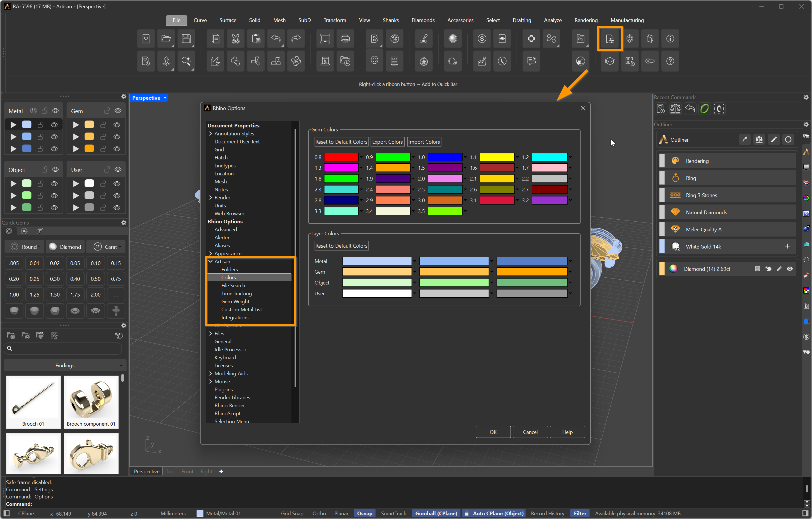Click the Brooch 01 thumbnail
The image size is (812, 519).
pos(33,402)
